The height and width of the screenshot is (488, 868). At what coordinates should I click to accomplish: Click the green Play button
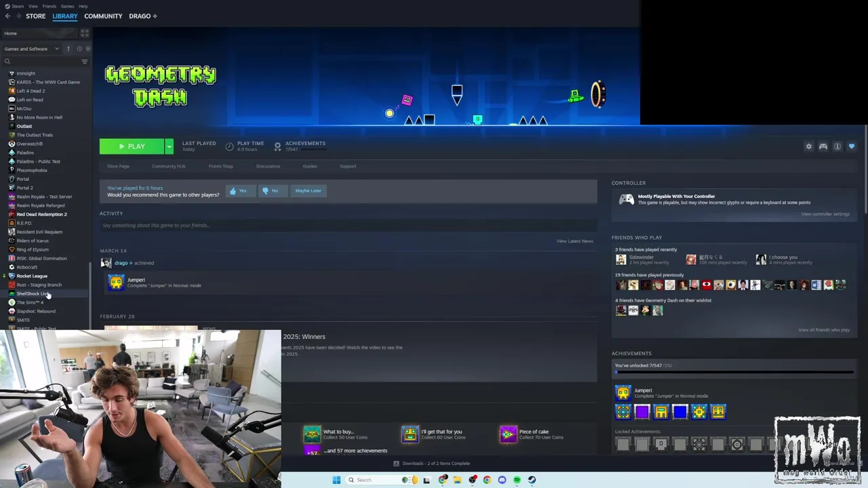click(x=132, y=146)
